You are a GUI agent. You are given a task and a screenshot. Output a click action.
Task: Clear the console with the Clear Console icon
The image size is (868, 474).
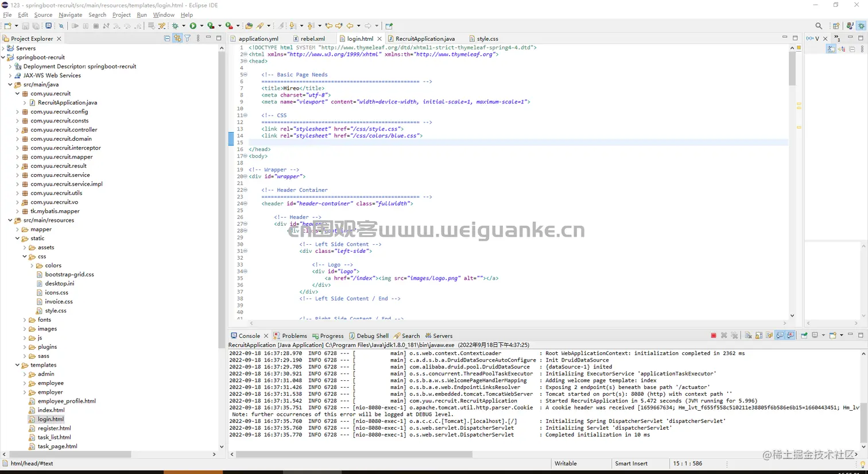tap(748, 336)
